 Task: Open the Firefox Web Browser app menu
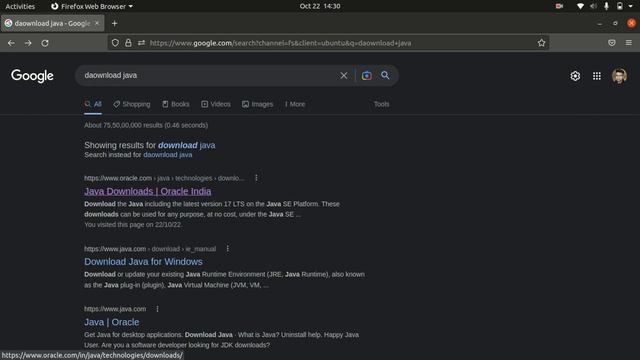92,6
